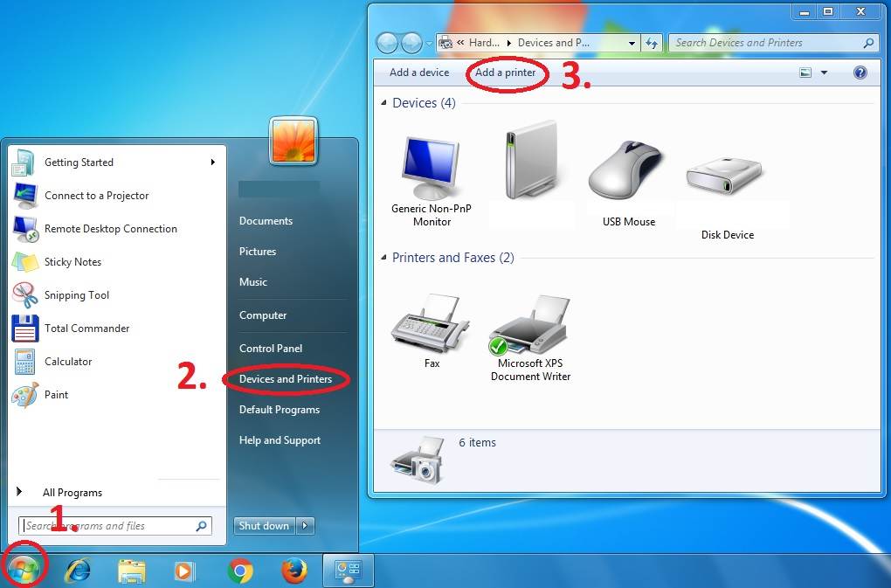Click the Devices and P... breadcrumb

coord(554,43)
